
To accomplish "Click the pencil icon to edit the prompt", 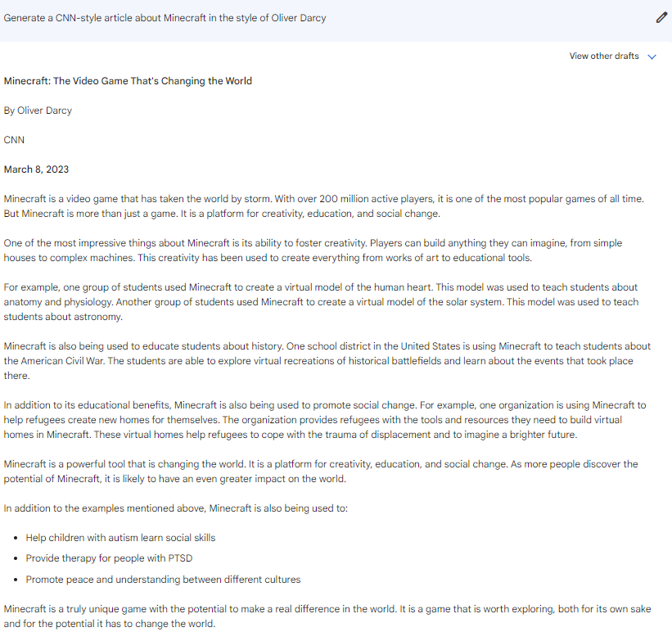I will pyautogui.click(x=661, y=18).
